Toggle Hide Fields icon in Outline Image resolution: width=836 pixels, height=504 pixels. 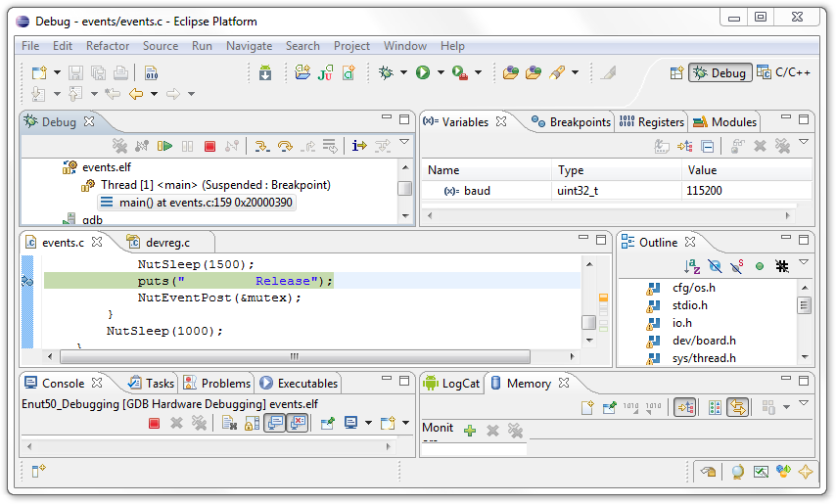pyautogui.click(x=715, y=266)
